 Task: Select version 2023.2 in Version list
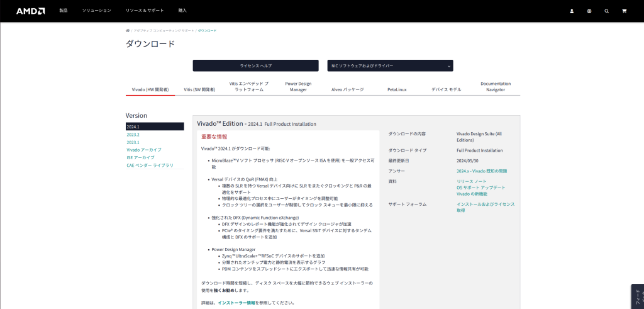133,135
